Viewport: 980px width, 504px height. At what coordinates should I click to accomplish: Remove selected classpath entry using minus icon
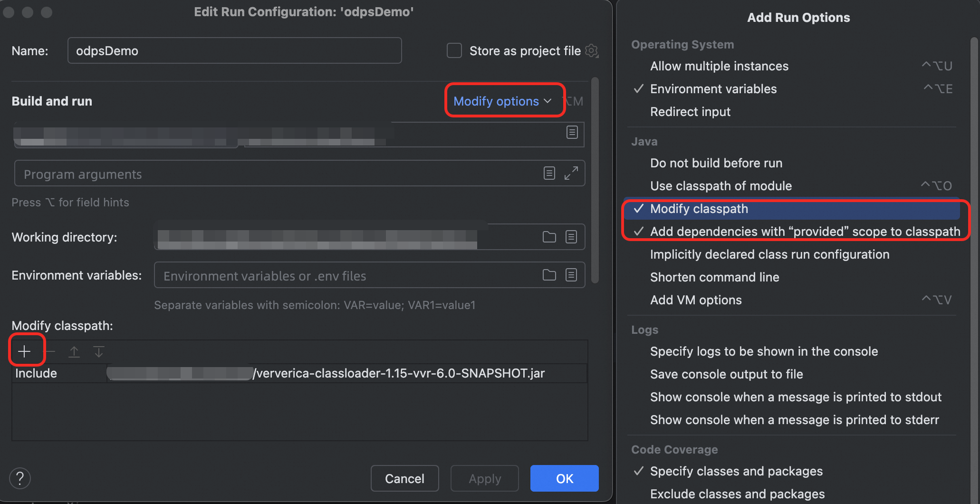pyautogui.click(x=50, y=352)
